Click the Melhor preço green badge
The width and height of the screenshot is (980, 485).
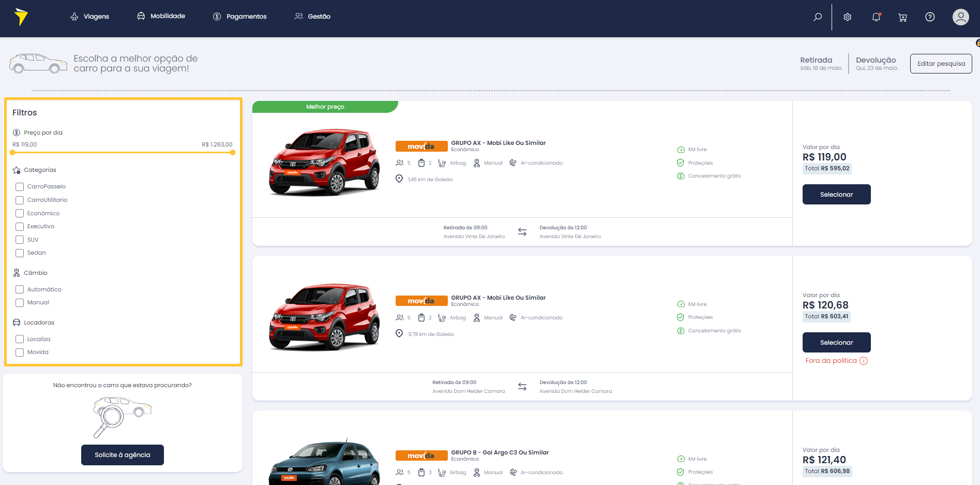tap(325, 107)
